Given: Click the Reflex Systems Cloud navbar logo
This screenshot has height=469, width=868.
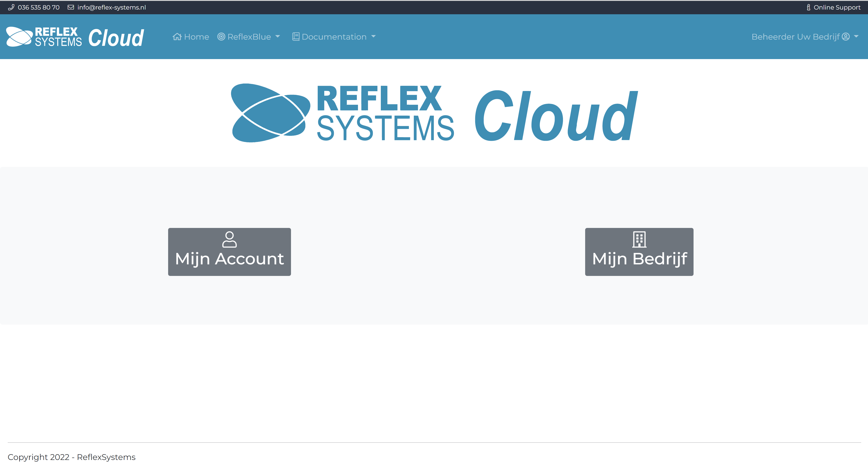Looking at the screenshot, I should (75, 37).
